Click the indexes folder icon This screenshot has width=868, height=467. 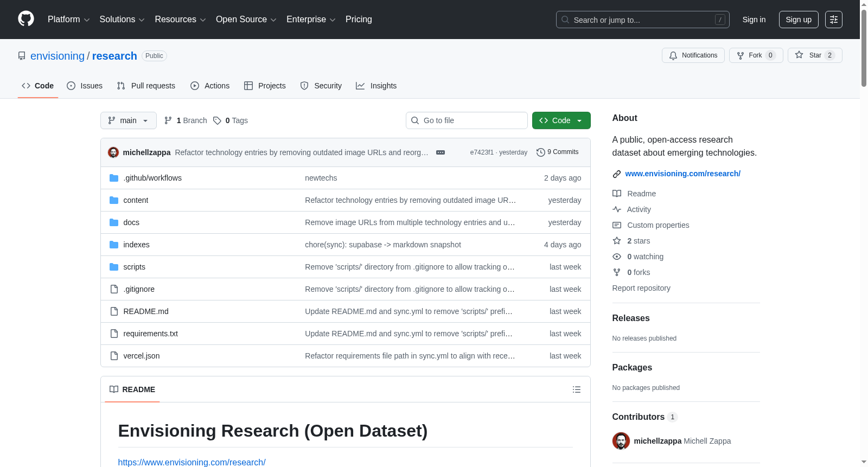[x=114, y=245]
